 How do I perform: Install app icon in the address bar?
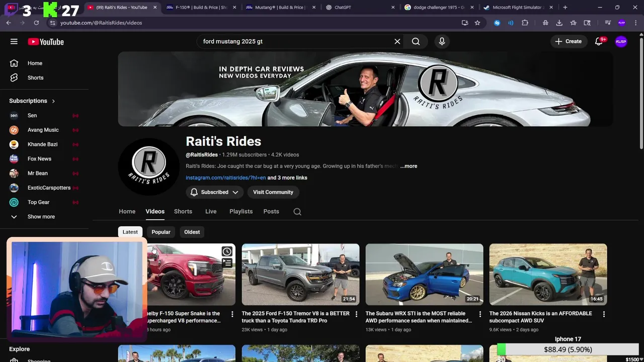tap(464, 23)
